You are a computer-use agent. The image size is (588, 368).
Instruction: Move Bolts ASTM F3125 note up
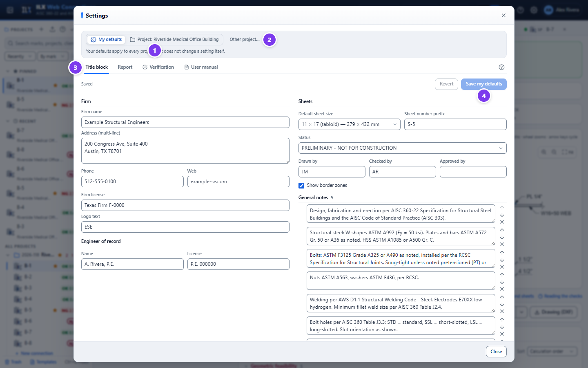[x=502, y=253]
